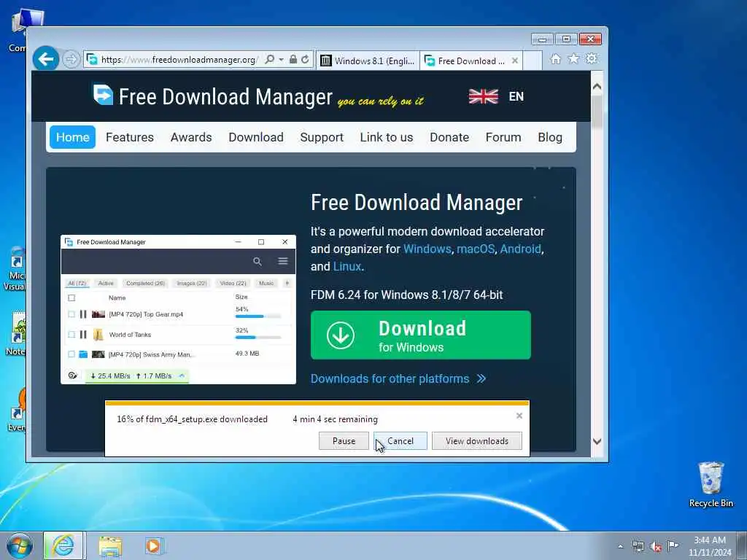The width and height of the screenshot is (747, 560).
Task: Click the network tray icon
Action: [x=638, y=546]
